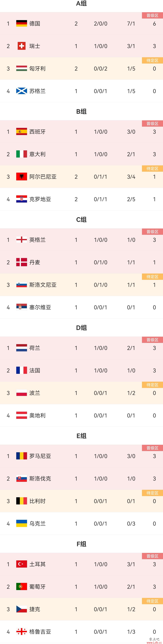Open team name 罗马尼亚
This screenshot has width=163, height=644.
coord(40,456)
